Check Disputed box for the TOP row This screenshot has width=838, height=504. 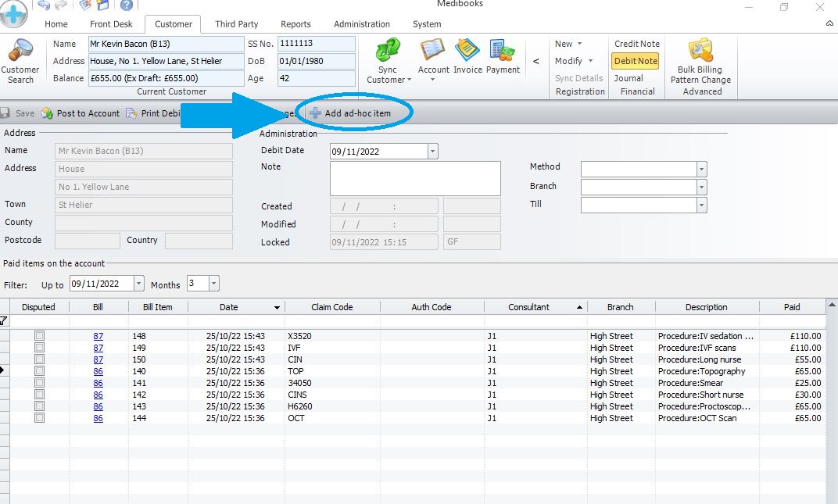(x=39, y=371)
